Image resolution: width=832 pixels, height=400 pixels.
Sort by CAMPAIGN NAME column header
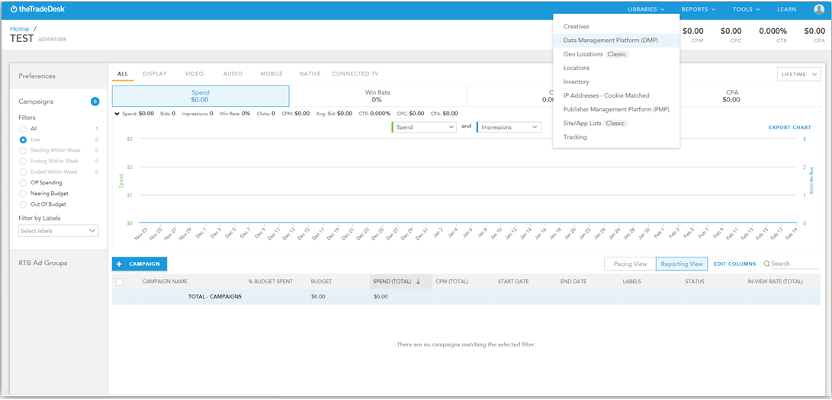pos(164,282)
